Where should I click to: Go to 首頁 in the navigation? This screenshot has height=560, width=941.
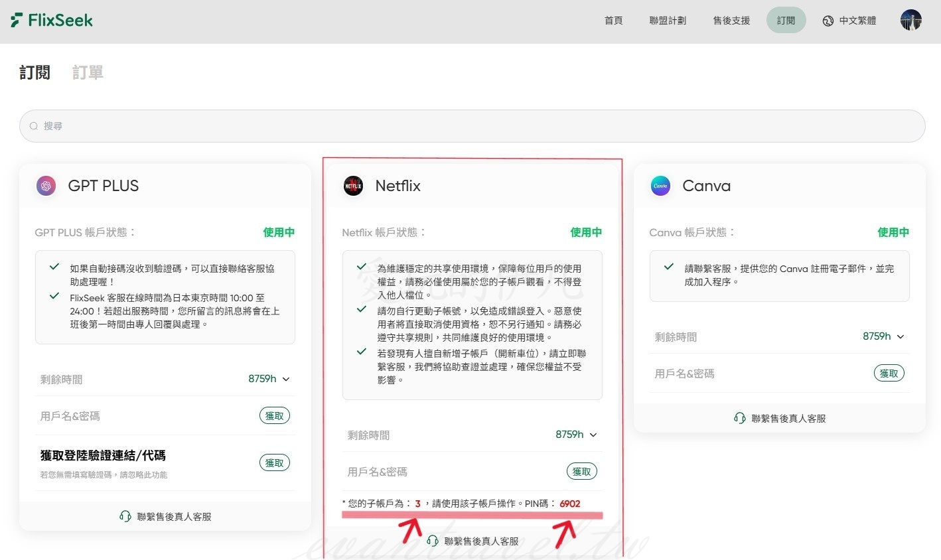[613, 21]
